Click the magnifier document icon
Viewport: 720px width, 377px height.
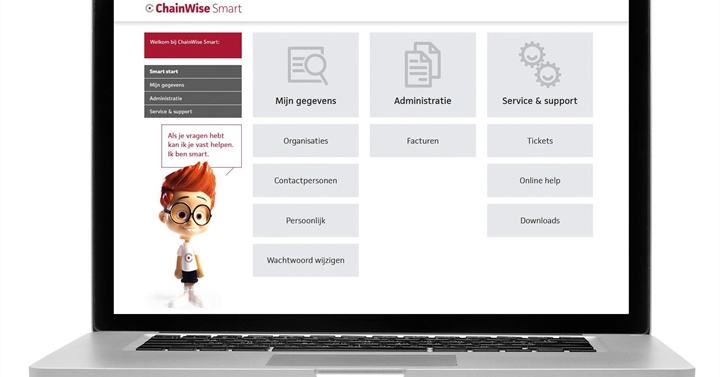coord(308,66)
